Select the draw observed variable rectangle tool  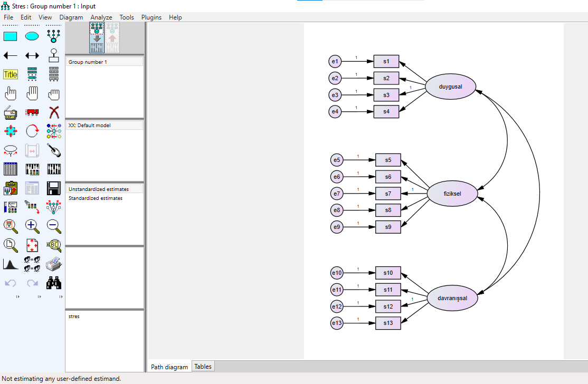point(11,36)
